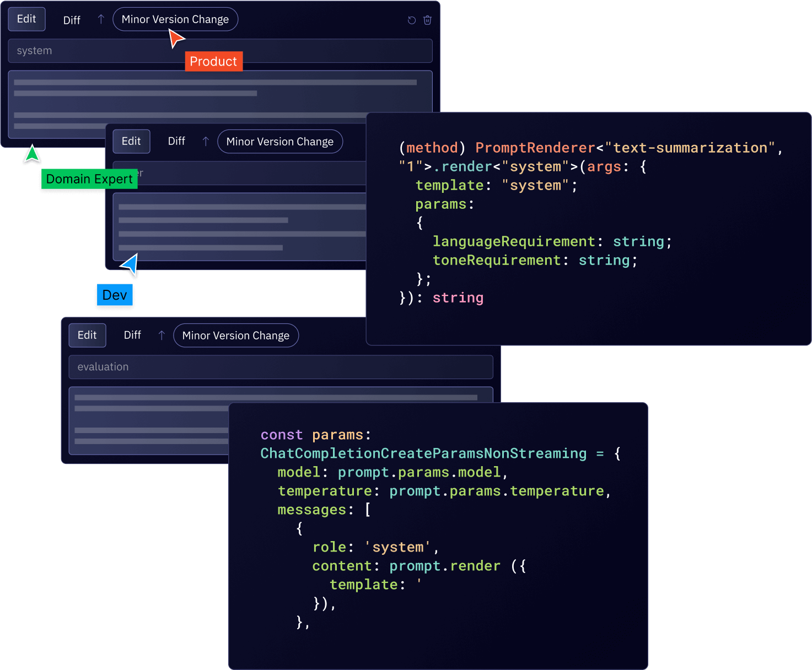Click the evaluation title input field
The width and height of the screenshot is (812, 670).
pos(281,367)
